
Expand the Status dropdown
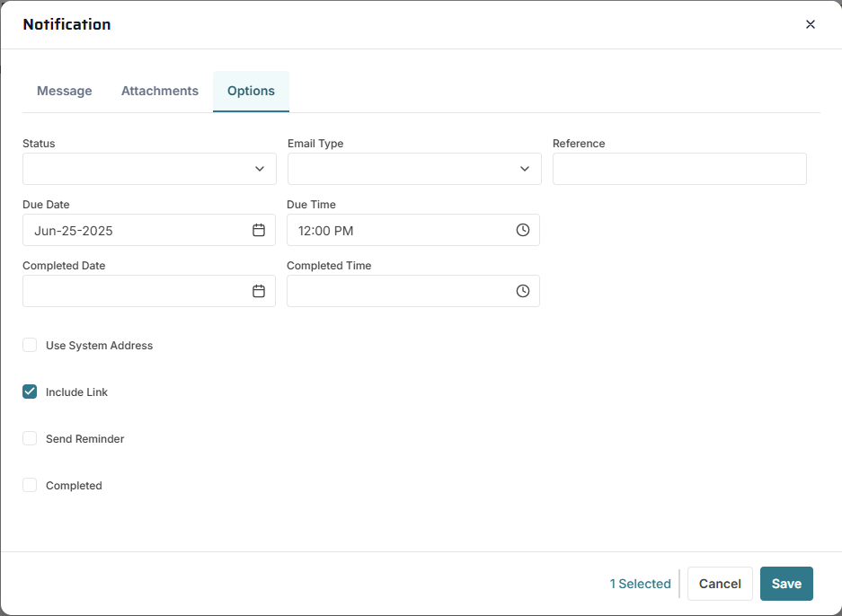[149, 169]
